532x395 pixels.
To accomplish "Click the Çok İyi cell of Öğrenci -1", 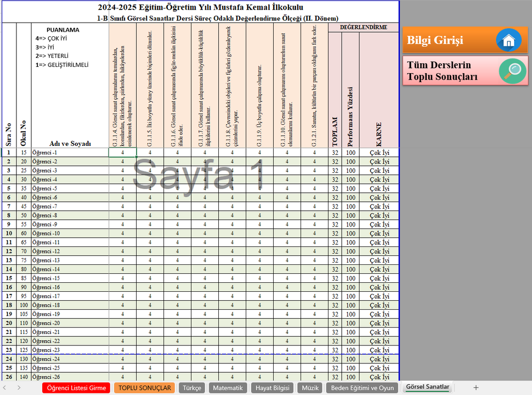I will 379,152.
